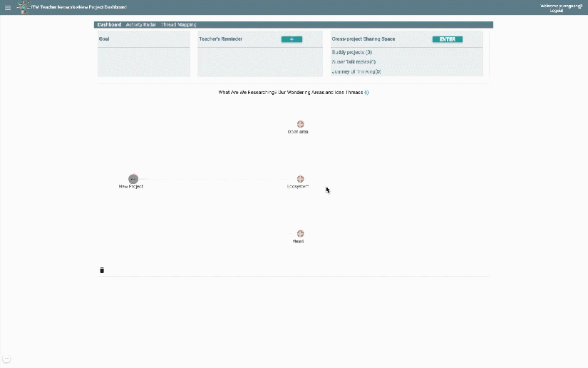Open the info icon beside the research heading

(366, 93)
